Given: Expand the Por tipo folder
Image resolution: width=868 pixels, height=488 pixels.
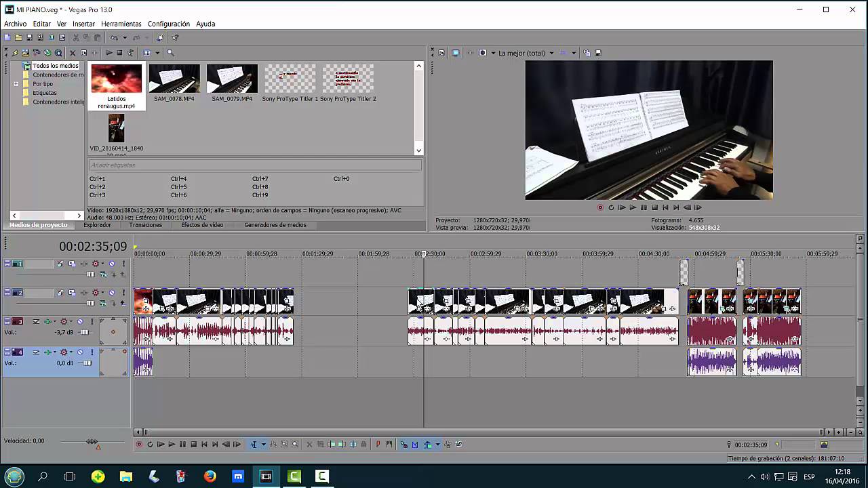Looking at the screenshot, I should (x=16, y=84).
